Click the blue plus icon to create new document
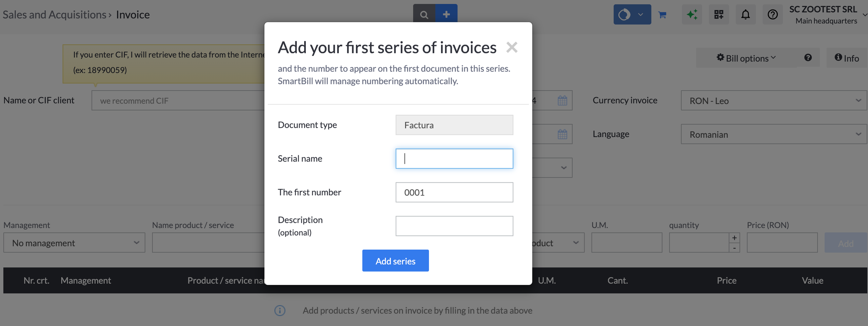868x326 pixels. point(446,14)
